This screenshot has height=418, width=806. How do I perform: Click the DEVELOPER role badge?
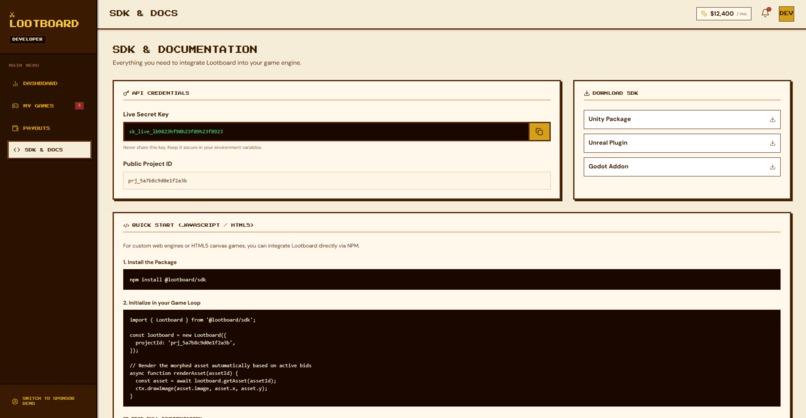tap(27, 39)
